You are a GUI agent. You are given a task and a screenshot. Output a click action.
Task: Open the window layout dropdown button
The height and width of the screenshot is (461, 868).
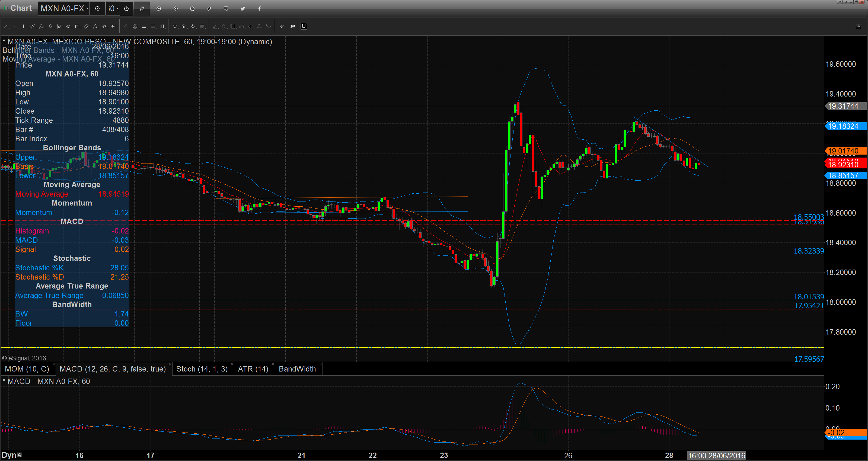click(845, 2)
